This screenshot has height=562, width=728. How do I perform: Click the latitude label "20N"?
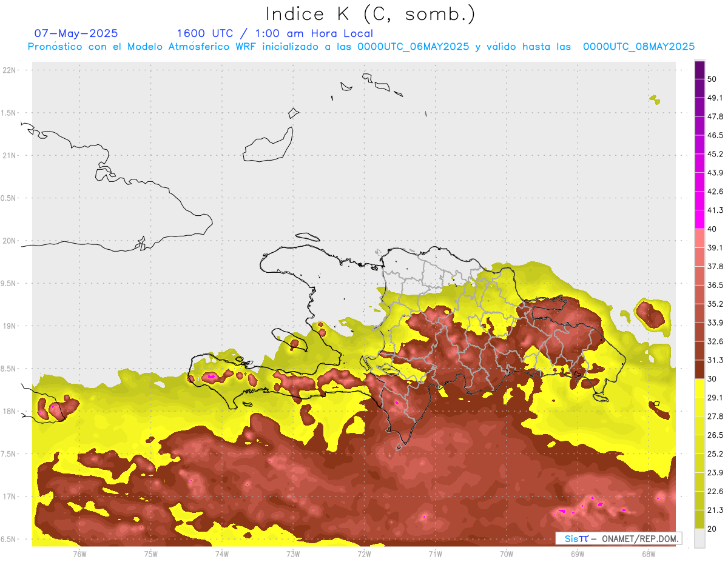pyautogui.click(x=9, y=241)
